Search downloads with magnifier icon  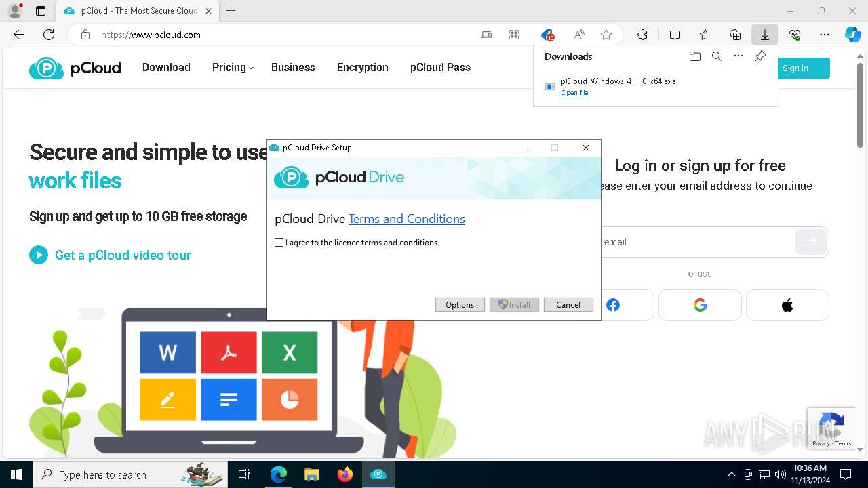pyautogui.click(x=716, y=56)
